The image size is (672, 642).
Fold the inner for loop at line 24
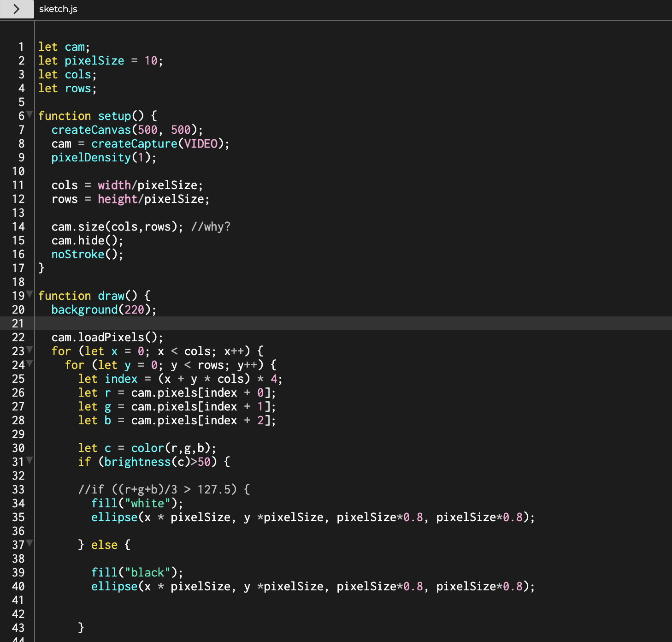click(30, 363)
